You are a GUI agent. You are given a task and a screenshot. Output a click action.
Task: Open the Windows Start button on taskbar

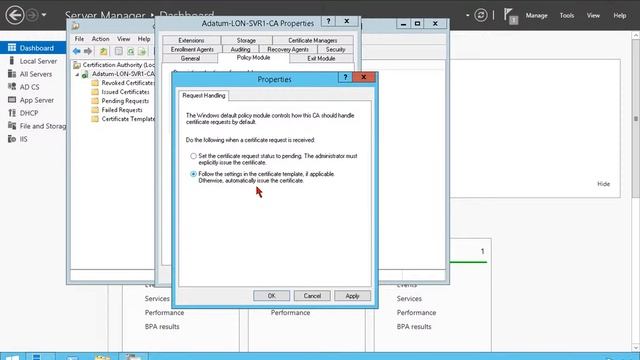[12, 356]
